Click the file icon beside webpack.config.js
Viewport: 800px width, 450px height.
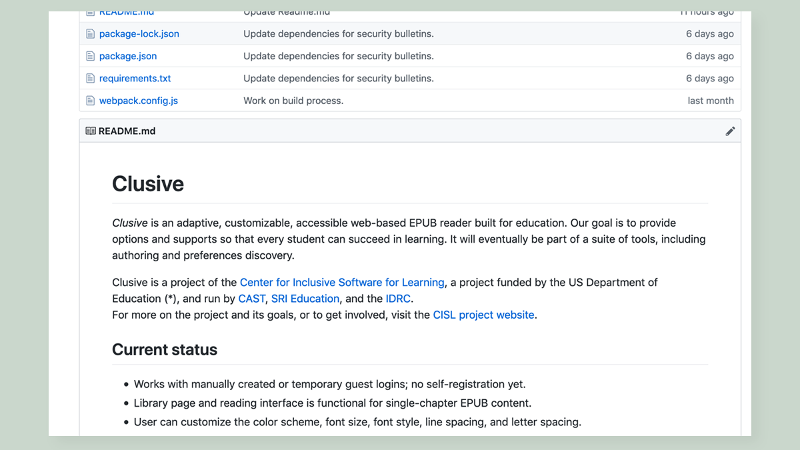(x=90, y=101)
